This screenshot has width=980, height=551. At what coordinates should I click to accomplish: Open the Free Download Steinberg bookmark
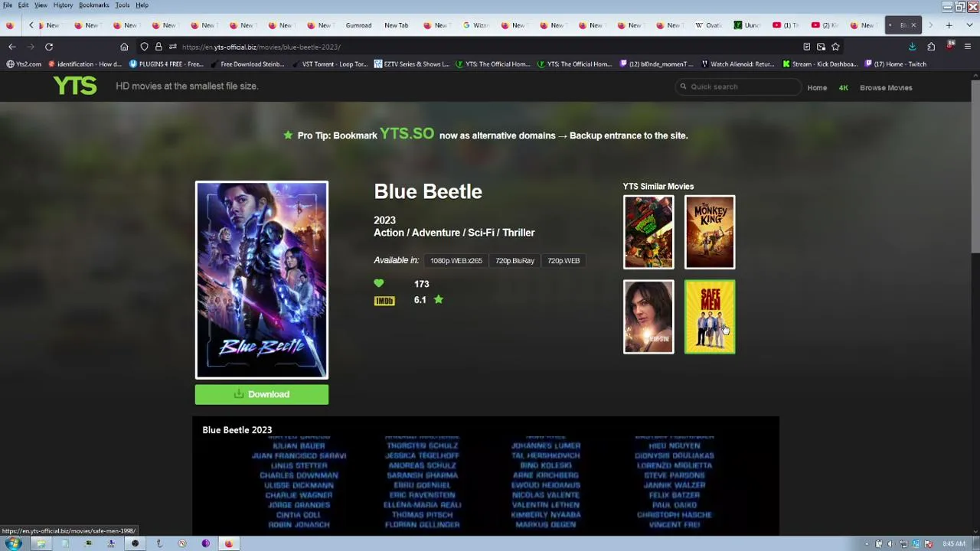247,64
